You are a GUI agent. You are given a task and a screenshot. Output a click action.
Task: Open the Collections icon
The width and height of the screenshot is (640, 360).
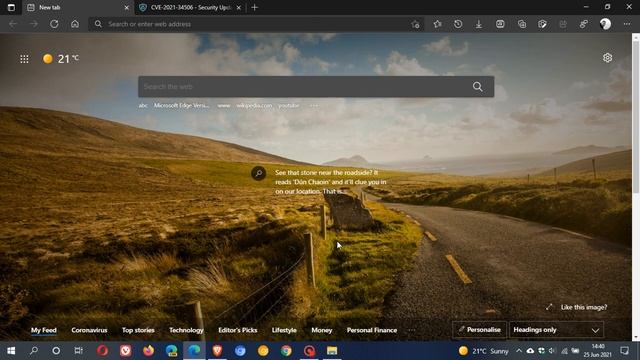(x=522, y=24)
